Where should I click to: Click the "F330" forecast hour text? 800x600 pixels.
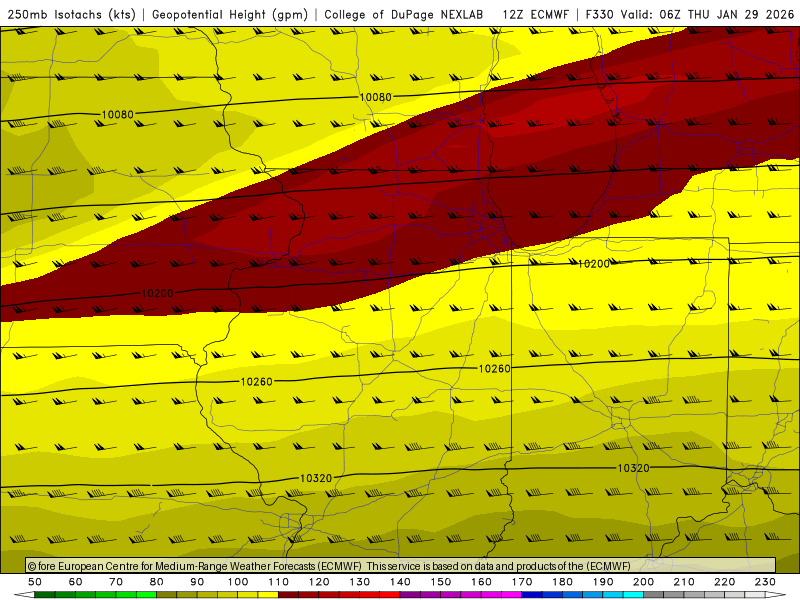[599, 15]
